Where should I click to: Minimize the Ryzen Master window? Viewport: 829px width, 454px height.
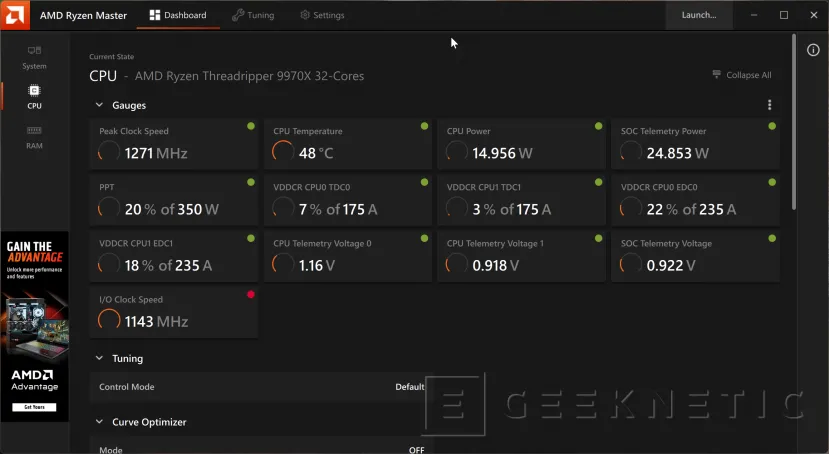(x=754, y=15)
